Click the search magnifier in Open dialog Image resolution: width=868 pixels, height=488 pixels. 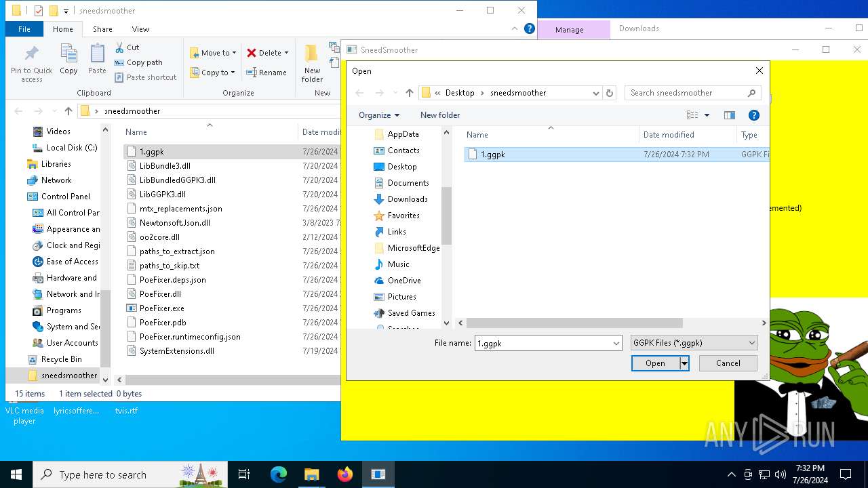(751, 93)
